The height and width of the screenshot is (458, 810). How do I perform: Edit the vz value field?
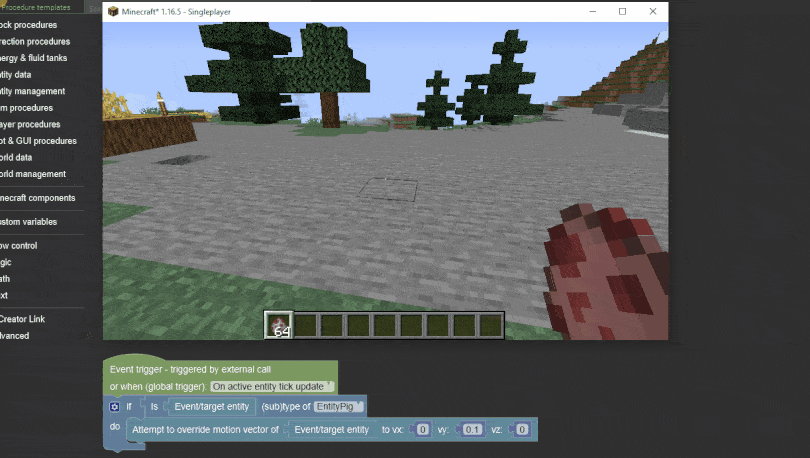[x=522, y=430]
